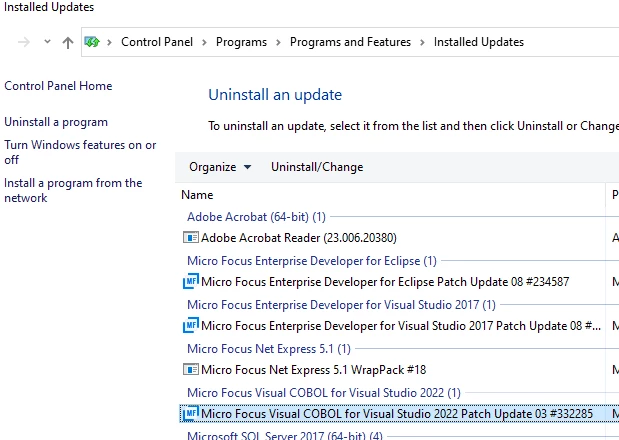Open the recent locations dropdown arrow
This screenshot has height=440, width=619.
click(47, 41)
